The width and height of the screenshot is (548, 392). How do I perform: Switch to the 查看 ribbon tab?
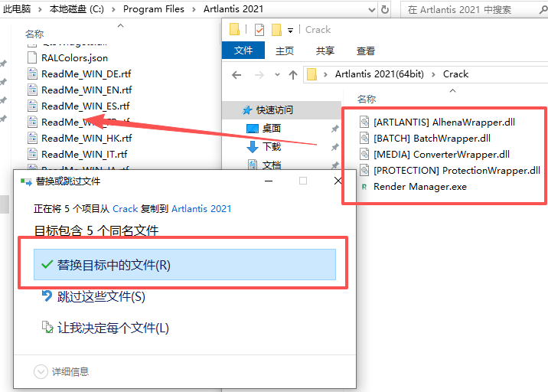[366, 51]
